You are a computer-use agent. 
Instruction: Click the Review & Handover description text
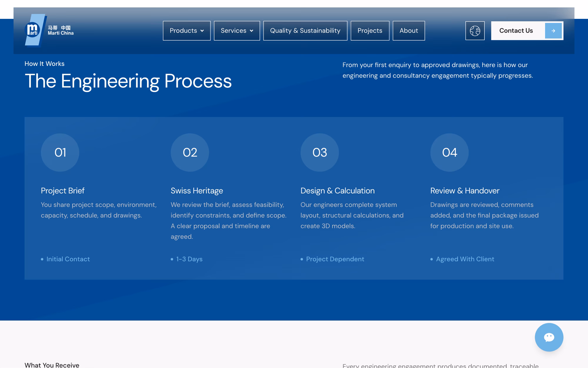485,215
